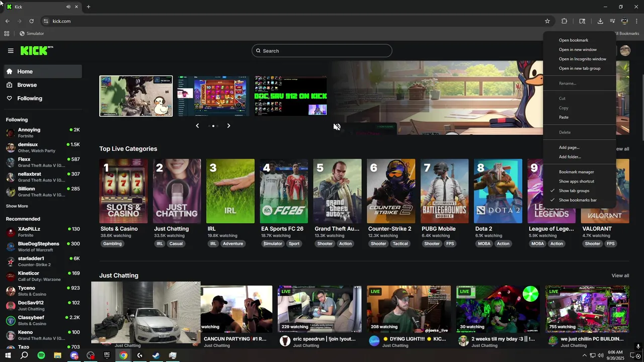
Task: Open File Explorer from the taskbar
Action: pyautogui.click(x=57, y=355)
